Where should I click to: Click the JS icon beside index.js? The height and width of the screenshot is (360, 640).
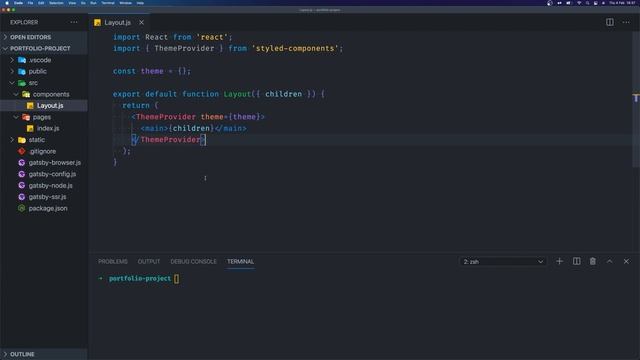(30, 128)
